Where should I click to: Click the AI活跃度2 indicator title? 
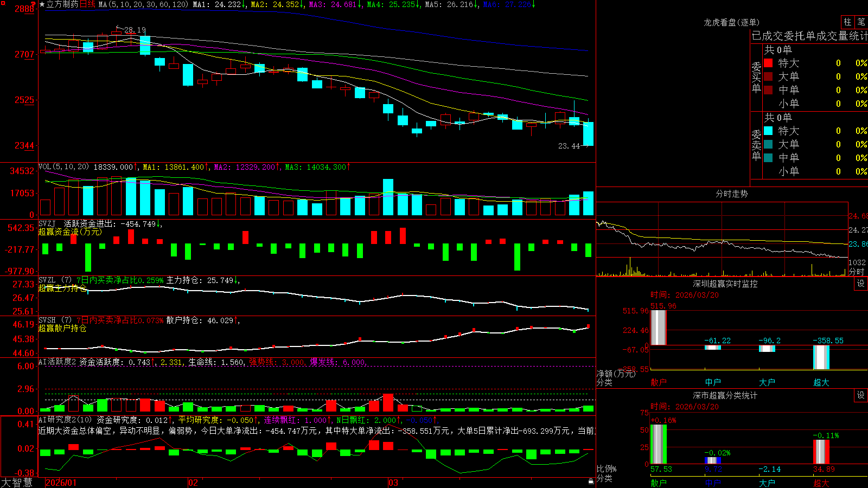click(57, 362)
